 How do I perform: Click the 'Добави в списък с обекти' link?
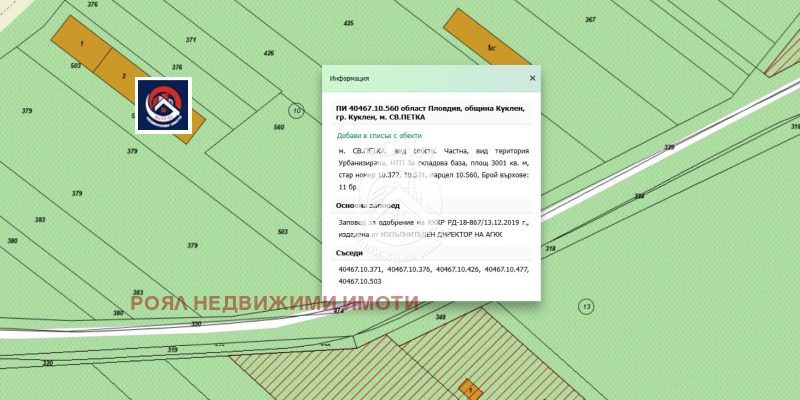coord(379,136)
